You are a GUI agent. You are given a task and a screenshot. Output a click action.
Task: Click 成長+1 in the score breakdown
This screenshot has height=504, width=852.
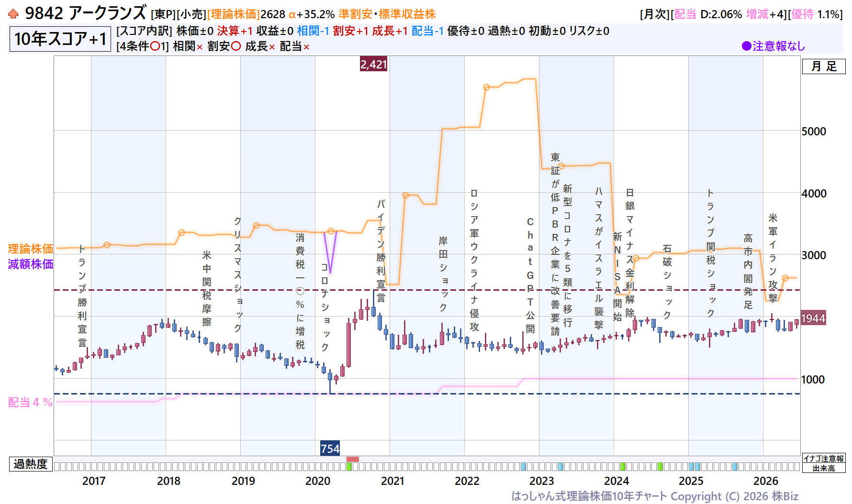point(390,31)
